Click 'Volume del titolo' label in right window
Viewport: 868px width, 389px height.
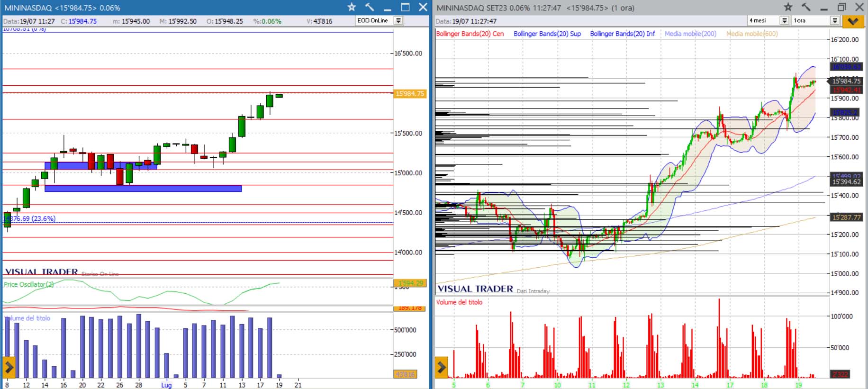point(459,302)
